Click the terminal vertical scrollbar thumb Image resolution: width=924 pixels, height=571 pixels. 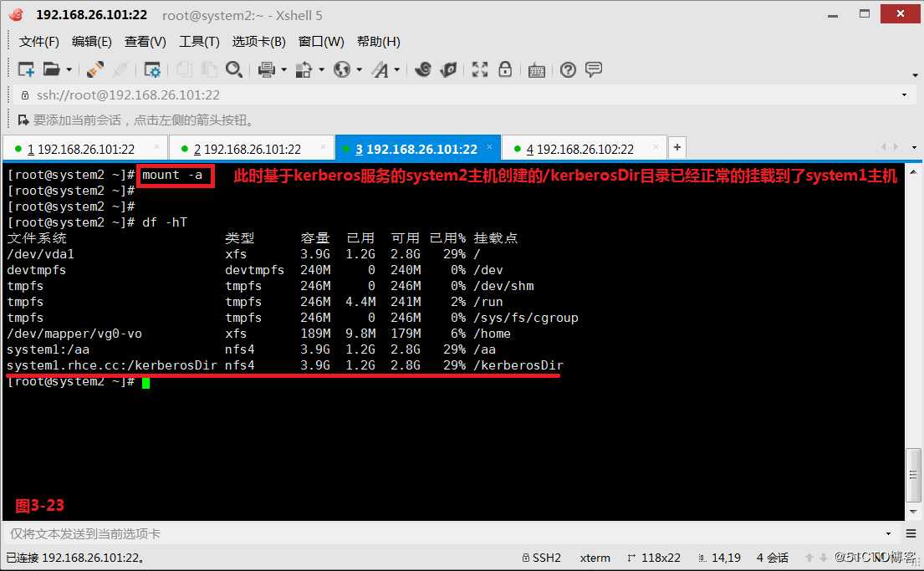(913, 475)
